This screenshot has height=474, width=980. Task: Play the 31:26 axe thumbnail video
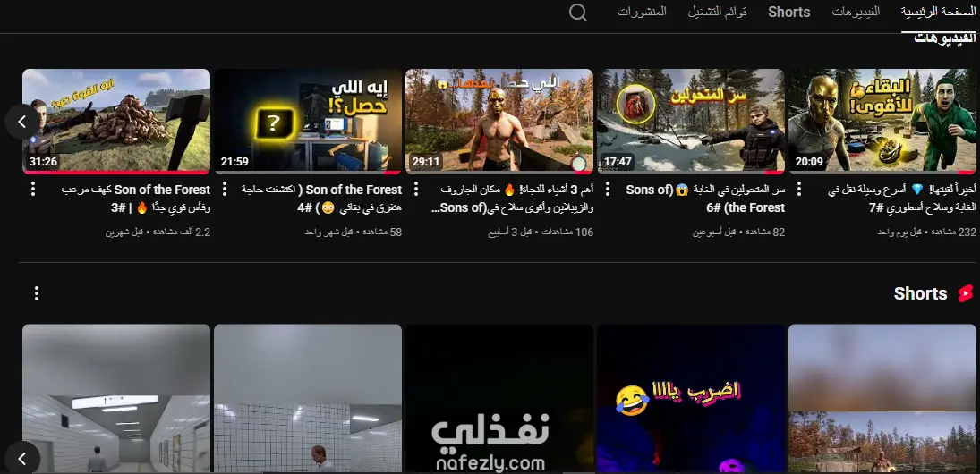(x=116, y=121)
